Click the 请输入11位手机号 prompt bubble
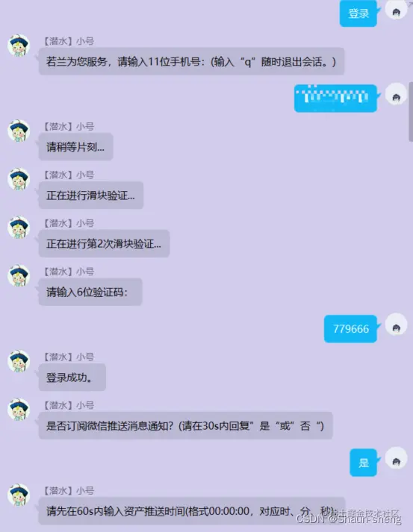413x532 pixels. click(191, 61)
